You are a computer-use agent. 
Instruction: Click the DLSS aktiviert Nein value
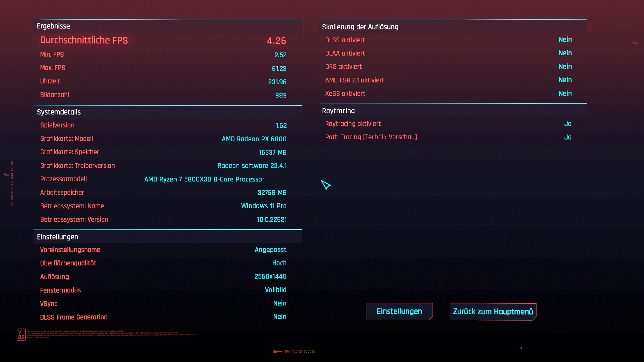[x=565, y=39]
